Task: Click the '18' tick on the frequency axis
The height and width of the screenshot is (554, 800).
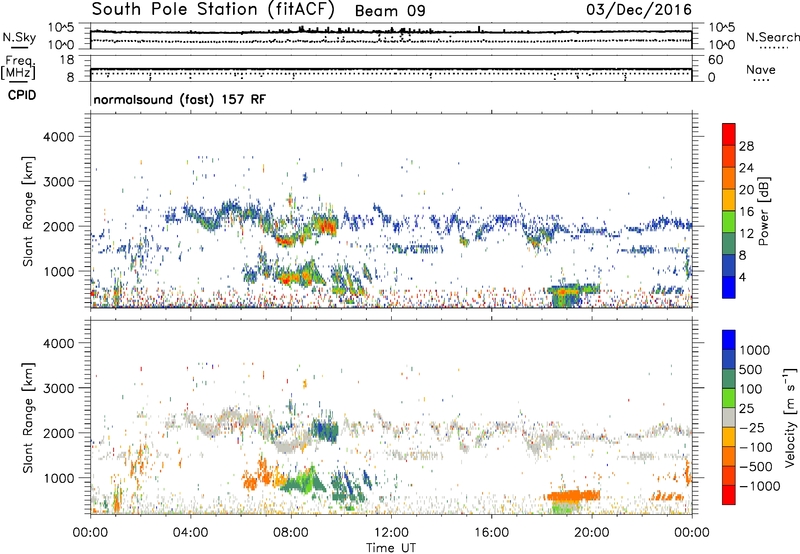Action: pyautogui.click(x=67, y=60)
